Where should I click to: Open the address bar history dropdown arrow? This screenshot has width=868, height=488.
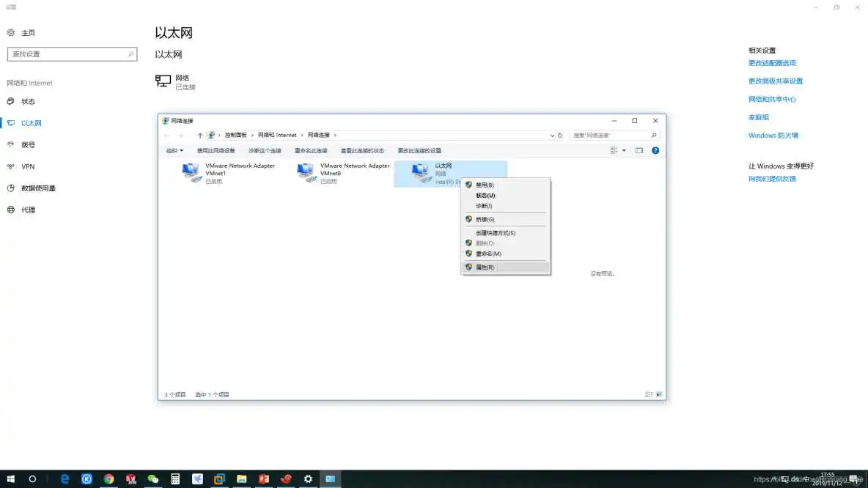click(x=551, y=135)
